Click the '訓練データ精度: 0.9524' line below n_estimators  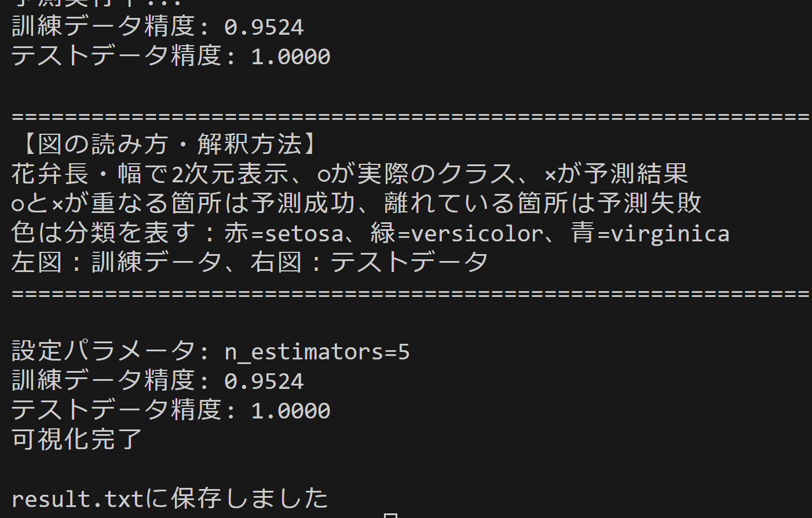158,381
